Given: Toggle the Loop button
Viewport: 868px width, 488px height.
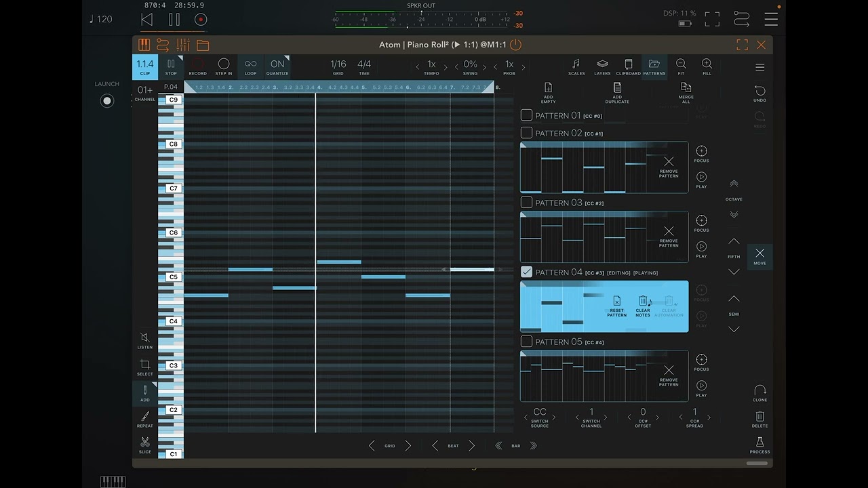Looking at the screenshot, I should (x=250, y=67).
